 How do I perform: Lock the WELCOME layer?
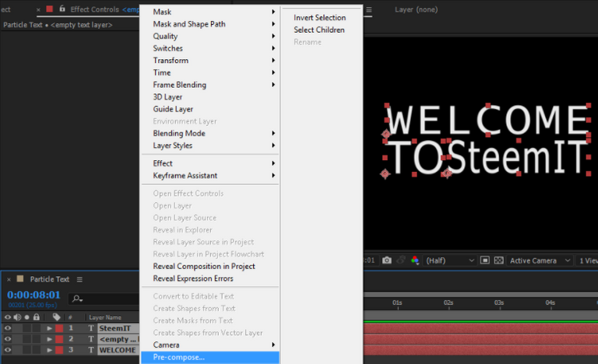coord(37,350)
